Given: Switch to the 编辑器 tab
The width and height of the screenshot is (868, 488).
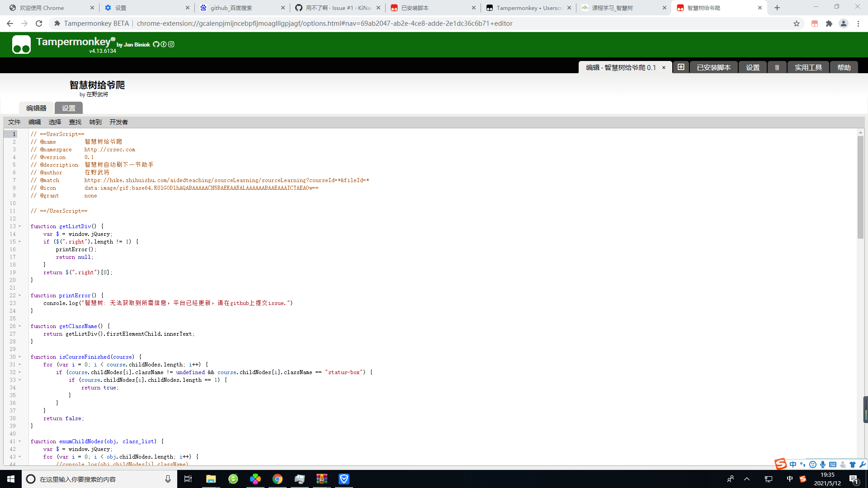Looking at the screenshot, I should pyautogui.click(x=36, y=108).
